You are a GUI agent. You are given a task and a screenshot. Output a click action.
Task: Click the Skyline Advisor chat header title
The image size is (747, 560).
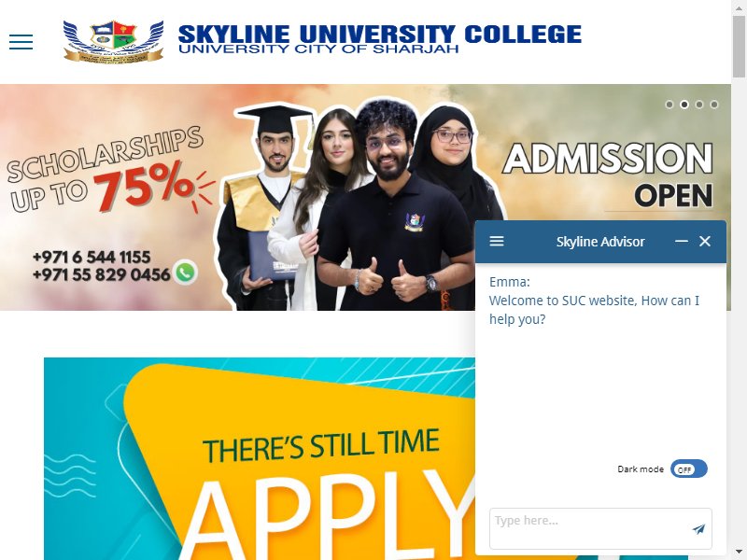(600, 242)
